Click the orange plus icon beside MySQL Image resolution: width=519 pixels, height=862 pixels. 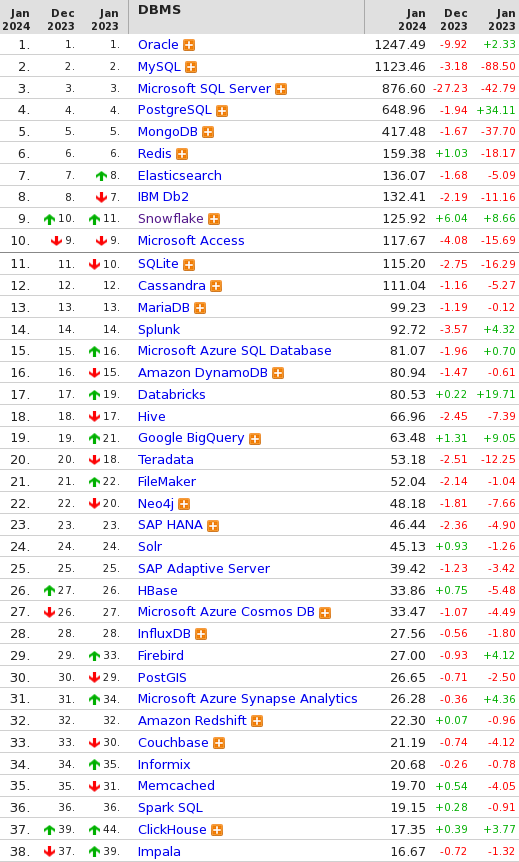pyautogui.click(x=191, y=67)
